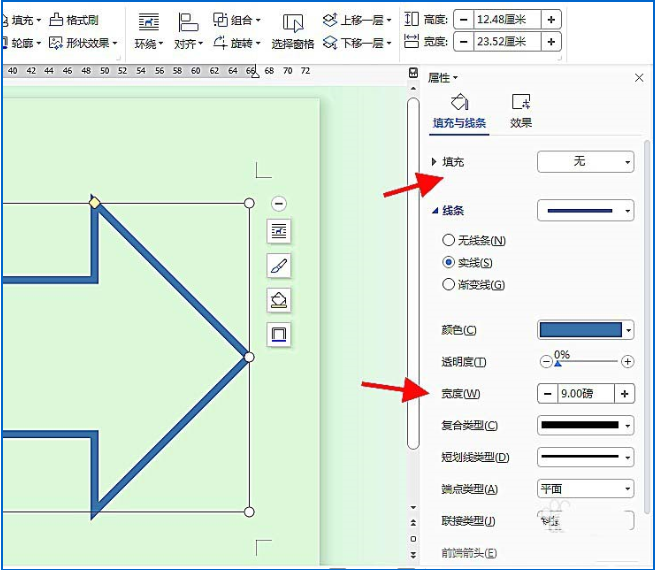
Task: Open the 复合类型(C) dropdown
Action: coord(585,425)
